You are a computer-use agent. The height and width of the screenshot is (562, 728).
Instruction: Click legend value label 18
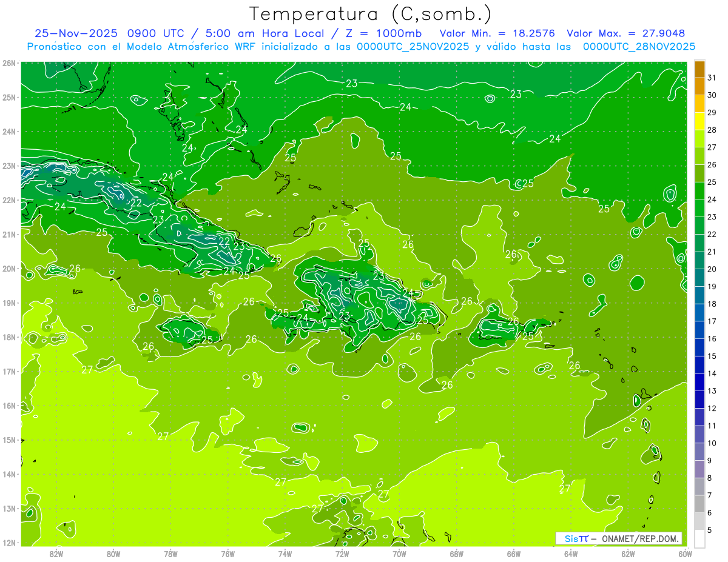pyautogui.click(x=712, y=304)
